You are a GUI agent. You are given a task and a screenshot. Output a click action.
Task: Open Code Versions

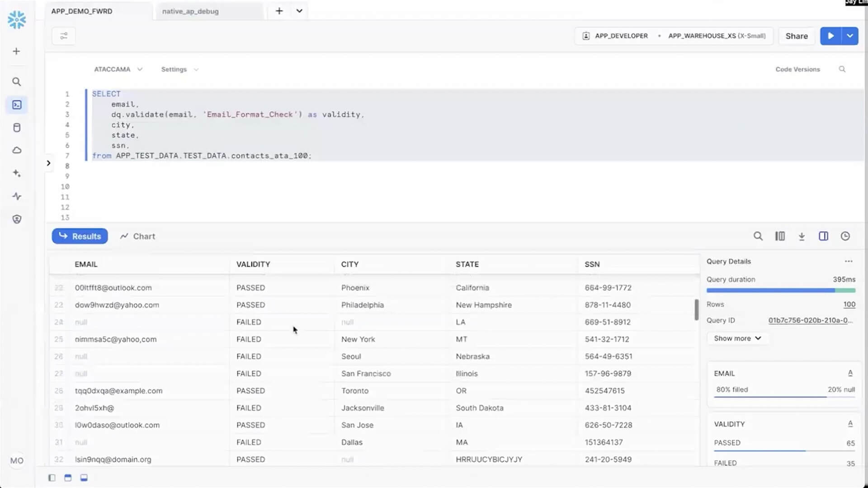(797, 69)
